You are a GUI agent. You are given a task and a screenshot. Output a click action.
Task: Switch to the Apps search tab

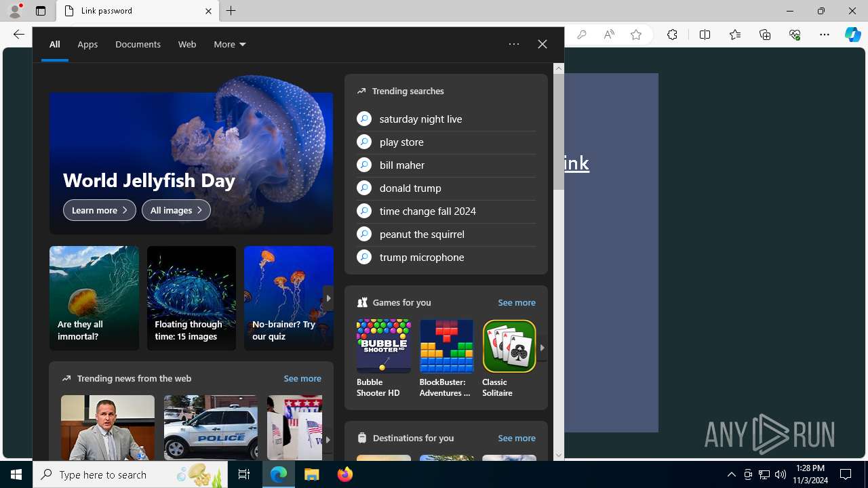[87, 44]
